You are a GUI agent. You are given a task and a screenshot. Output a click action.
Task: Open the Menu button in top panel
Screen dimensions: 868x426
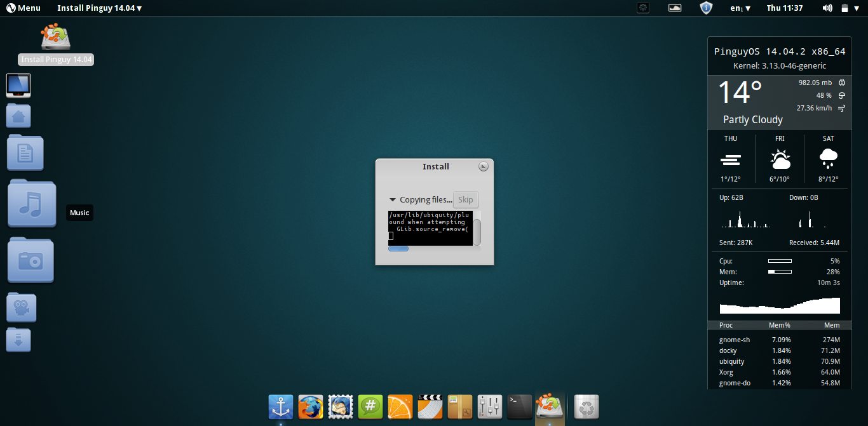click(24, 8)
